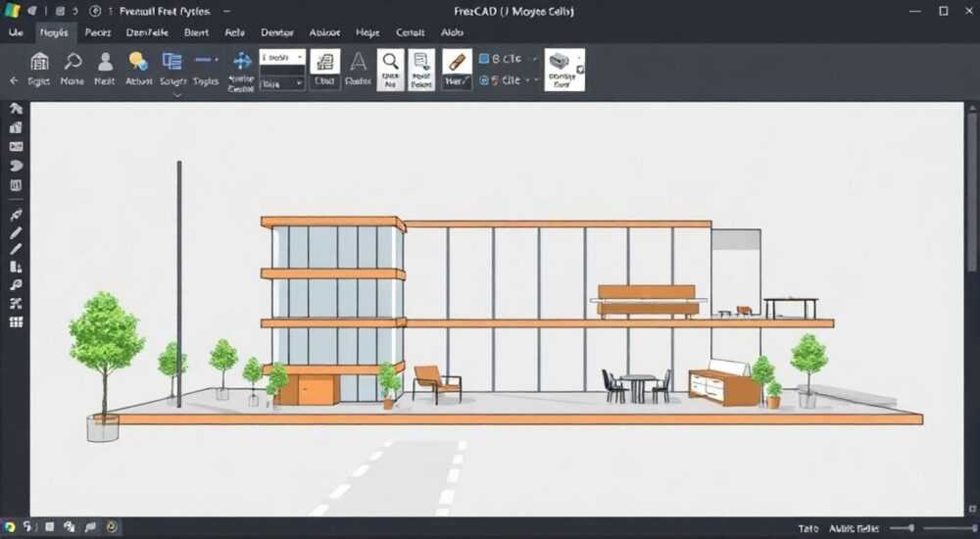Click the colorful app logo in title bar

12,11
